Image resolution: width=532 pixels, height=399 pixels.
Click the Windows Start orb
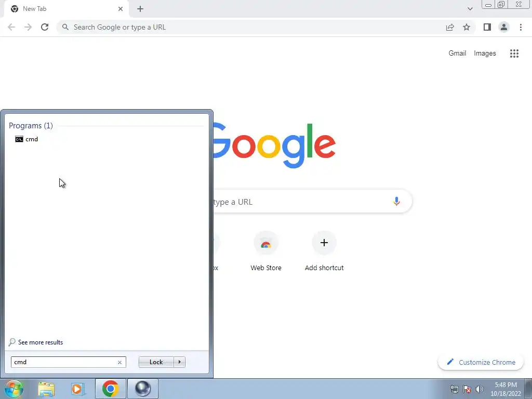pos(14,389)
